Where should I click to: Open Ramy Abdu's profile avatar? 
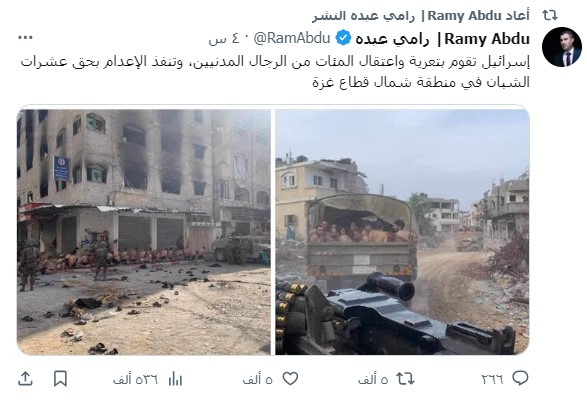point(562,47)
